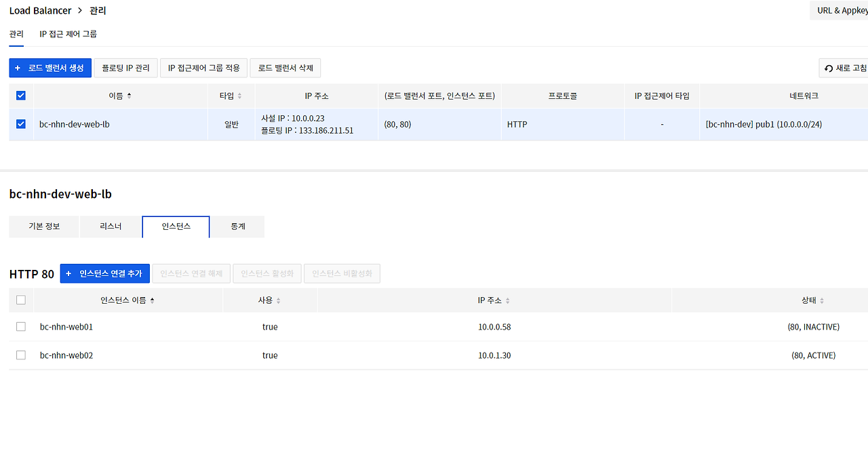Check the bc-nhn-web01 instance checkbox

(x=20, y=326)
